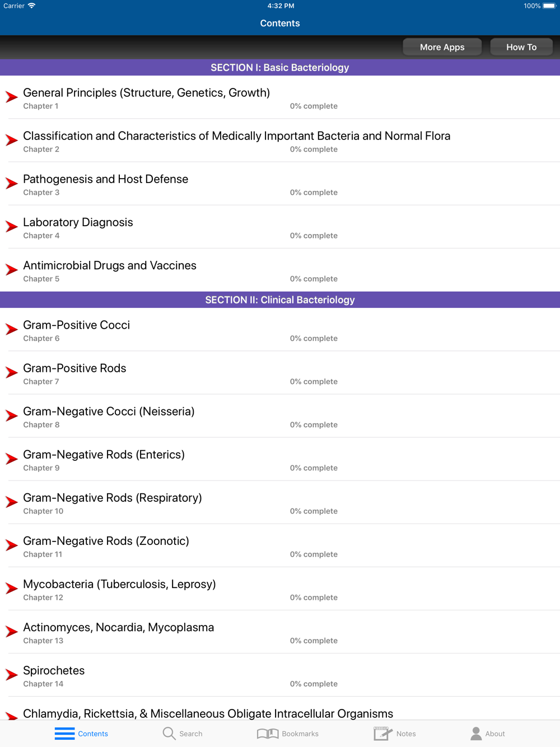Click the red arrow beside Chapter 1

pos(12,97)
